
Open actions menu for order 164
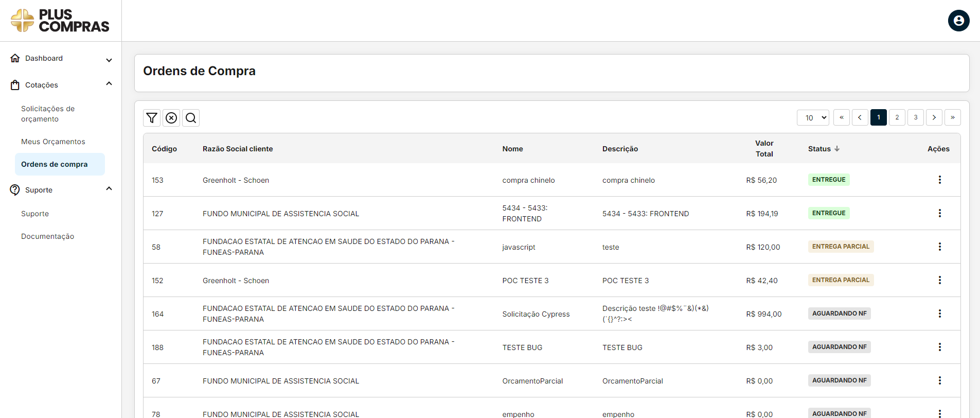(939, 313)
